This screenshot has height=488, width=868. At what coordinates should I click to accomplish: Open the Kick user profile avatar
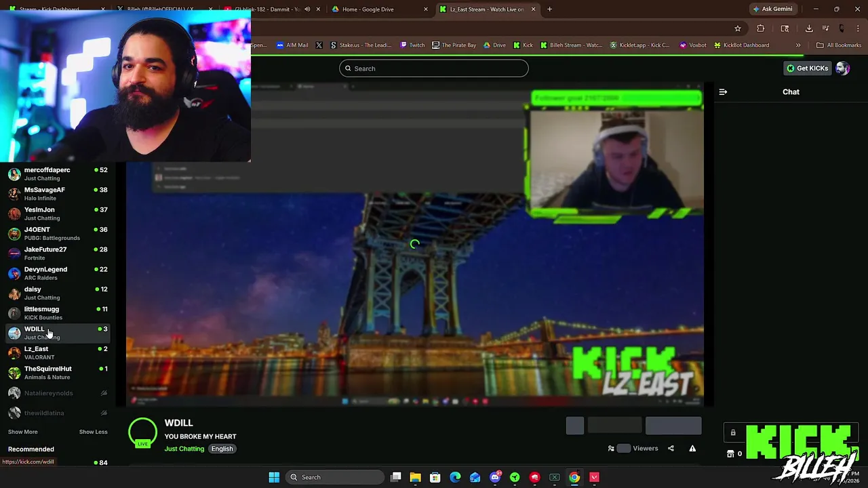pos(842,68)
